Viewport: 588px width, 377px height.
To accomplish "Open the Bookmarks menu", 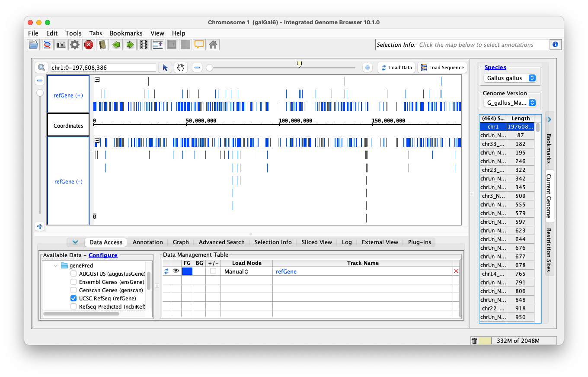I will [126, 33].
